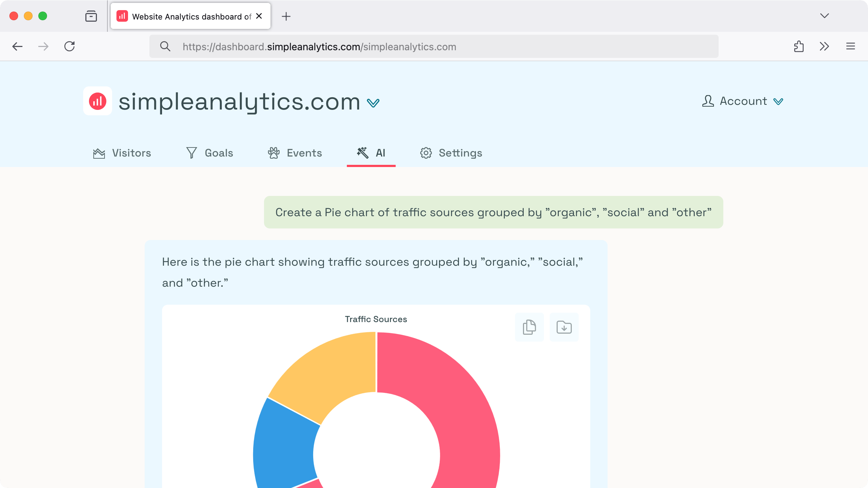Click the Simple Analytics red logo
This screenshot has height=488, width=868.
98,101
